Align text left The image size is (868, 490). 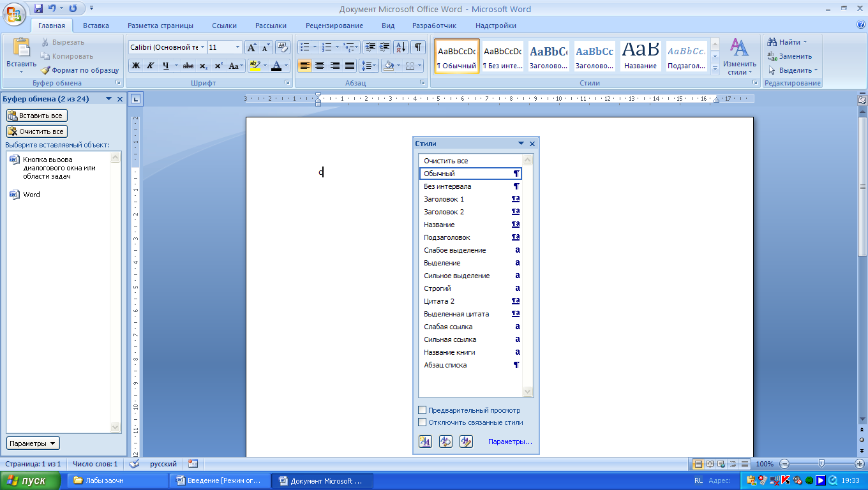(x=304, y=66)
